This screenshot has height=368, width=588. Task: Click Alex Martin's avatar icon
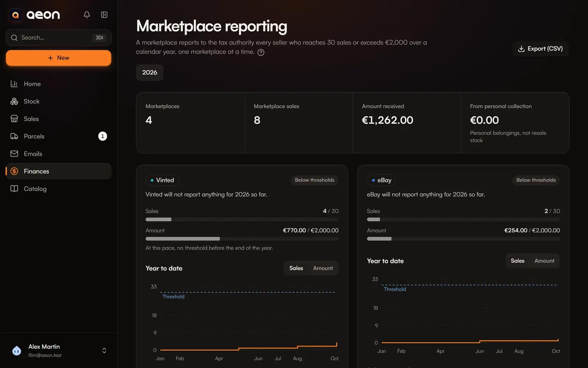[x=17, y=351]
